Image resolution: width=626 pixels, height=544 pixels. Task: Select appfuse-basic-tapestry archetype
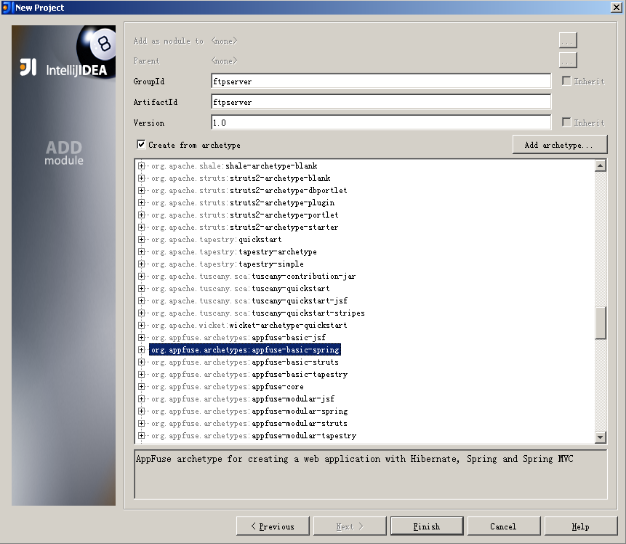click(249, 374)
